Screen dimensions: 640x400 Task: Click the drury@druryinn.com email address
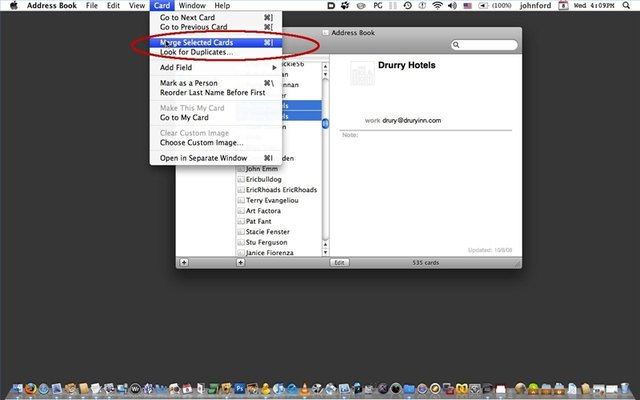tap(411, 120)
